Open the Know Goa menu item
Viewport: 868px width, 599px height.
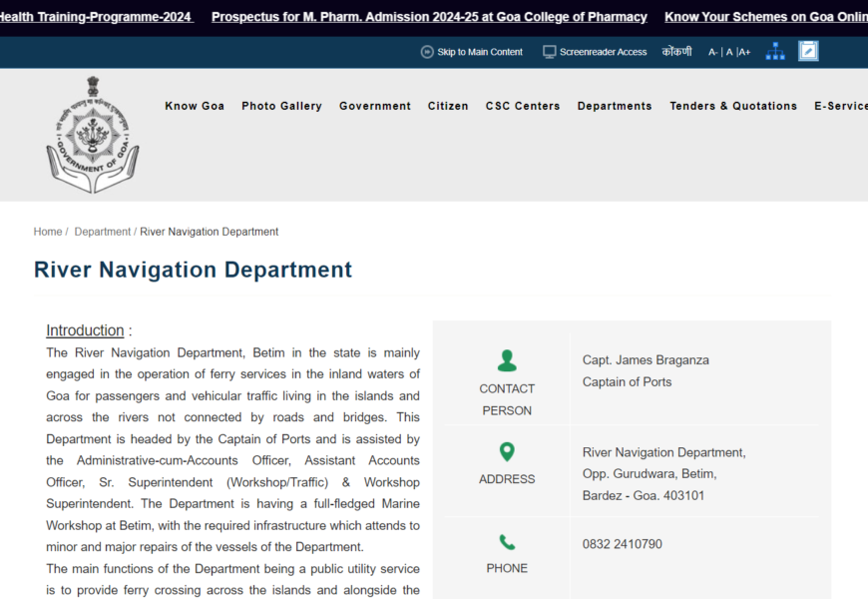coord(195,106)
